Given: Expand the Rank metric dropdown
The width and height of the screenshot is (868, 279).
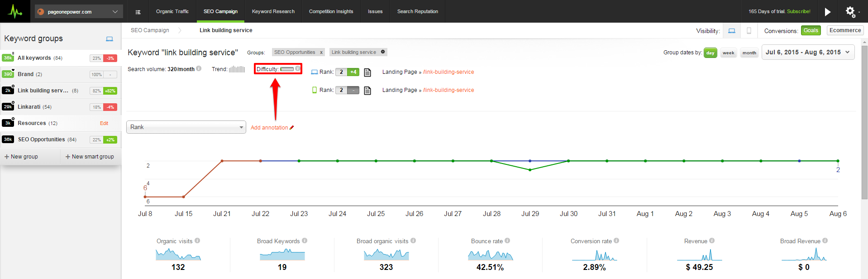Looking at the screenshot, I should pyautogui.click(x=186, y=127).
